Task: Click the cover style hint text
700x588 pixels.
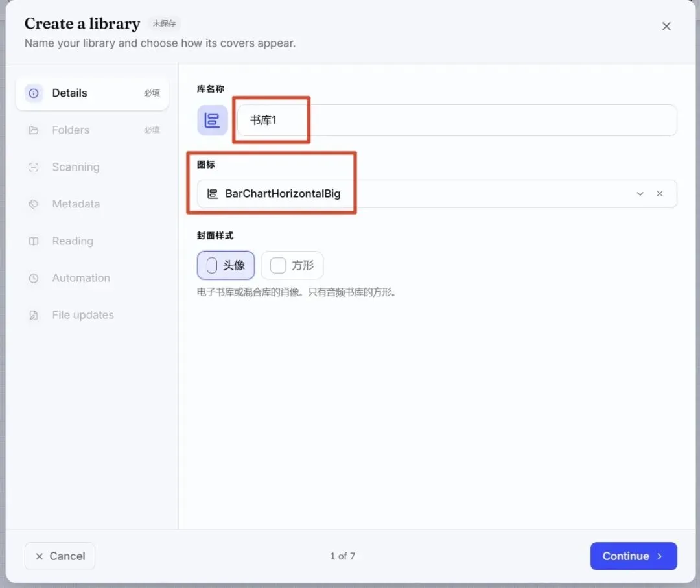Action: coord(296,292)
